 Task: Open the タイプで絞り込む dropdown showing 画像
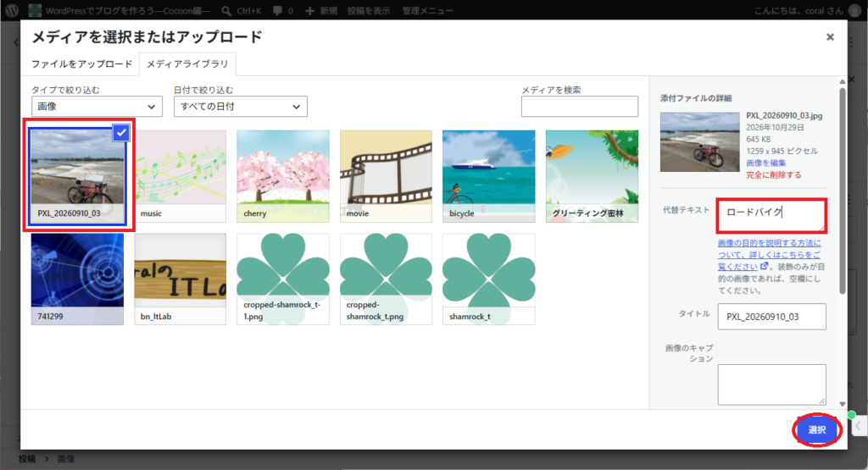[97, 106]
